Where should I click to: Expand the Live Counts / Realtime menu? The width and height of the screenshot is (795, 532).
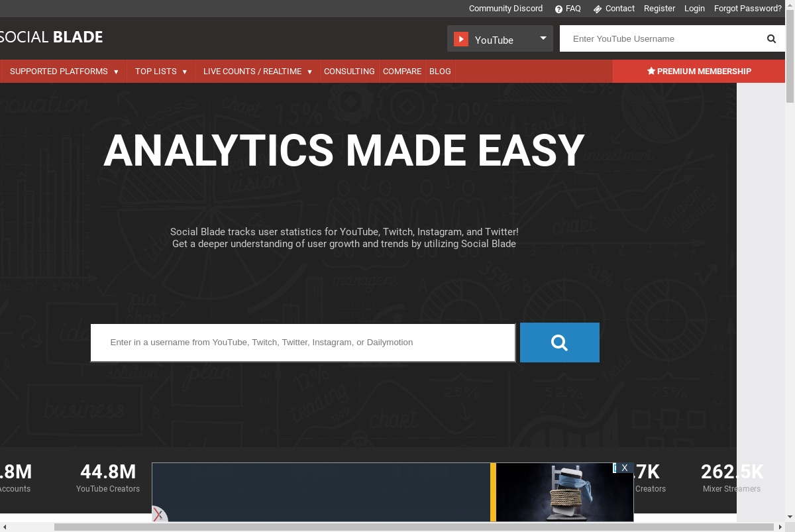(258, 72)
